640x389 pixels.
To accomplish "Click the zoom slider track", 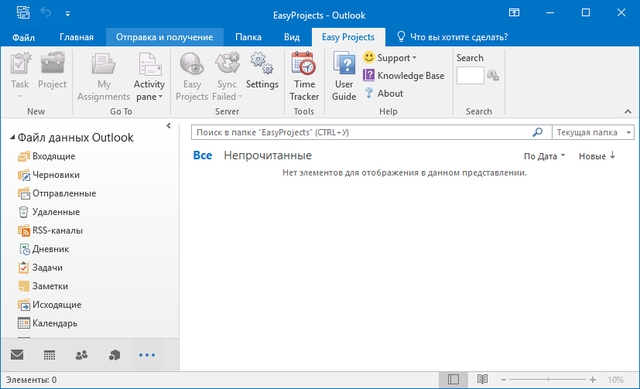I will point(548,380).
